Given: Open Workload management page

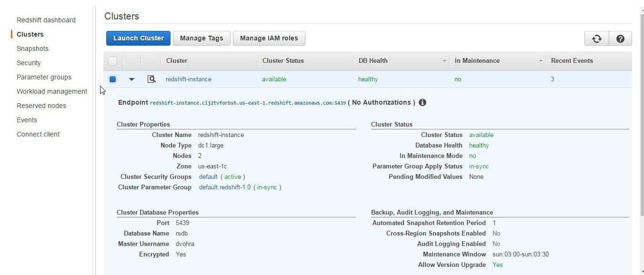Looking at the screenshot, I should [x=52, y=91].
